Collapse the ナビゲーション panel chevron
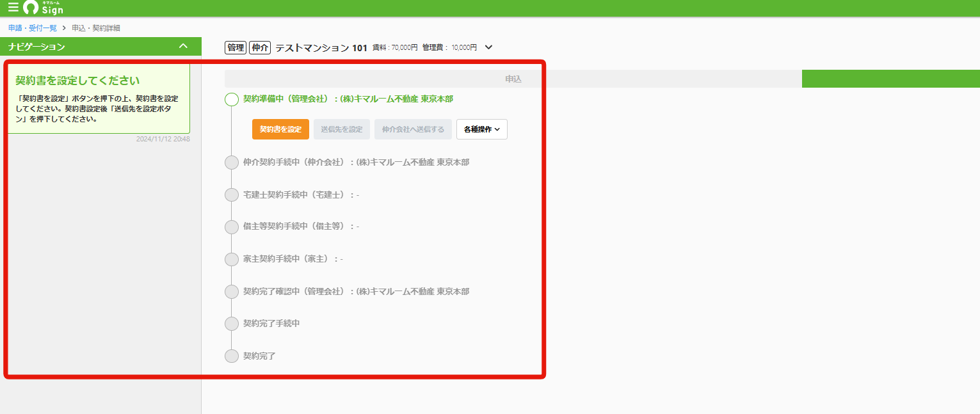Image resolution: width=980 pixels, height=414 pixels. pos(183,46)
